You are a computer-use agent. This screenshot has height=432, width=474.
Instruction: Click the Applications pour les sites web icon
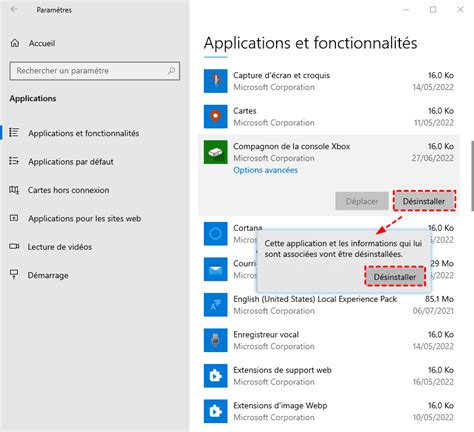tap(14, 218)
